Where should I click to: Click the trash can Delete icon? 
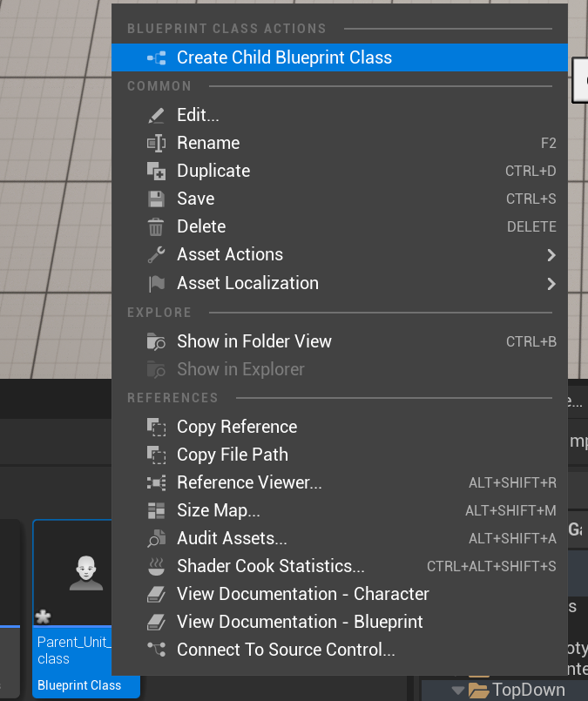[157, 226]
